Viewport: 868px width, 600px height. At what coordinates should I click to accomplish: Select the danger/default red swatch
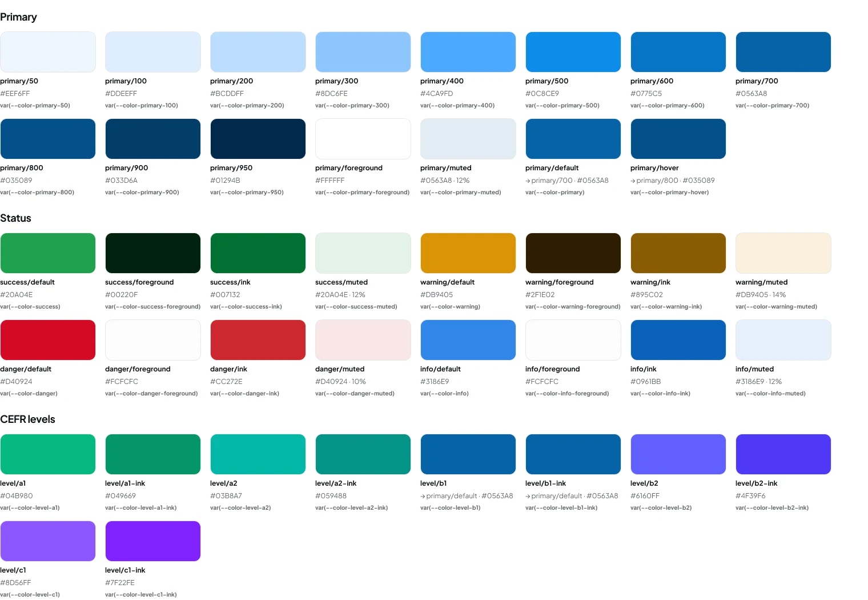[48, 340]
